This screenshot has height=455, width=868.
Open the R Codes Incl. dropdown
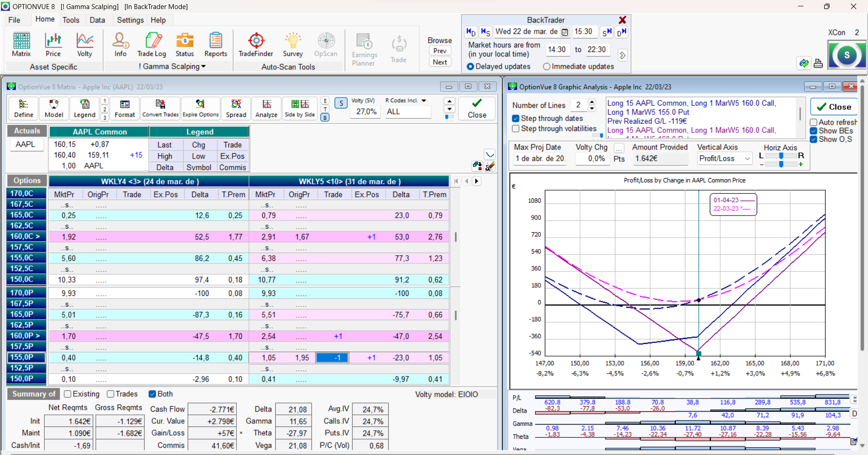(424, 101)
